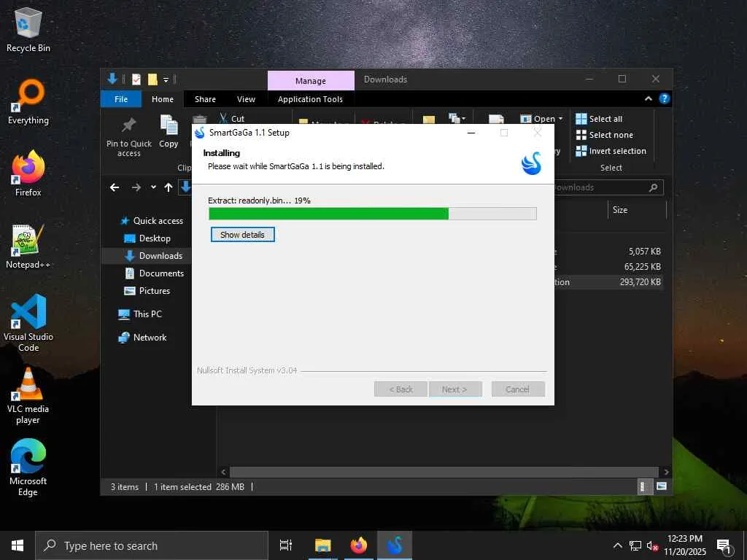This screenshot has height=560, width=747.
Task: Click Explorer title bar properties quick-access icon
Action: point(136,79)
